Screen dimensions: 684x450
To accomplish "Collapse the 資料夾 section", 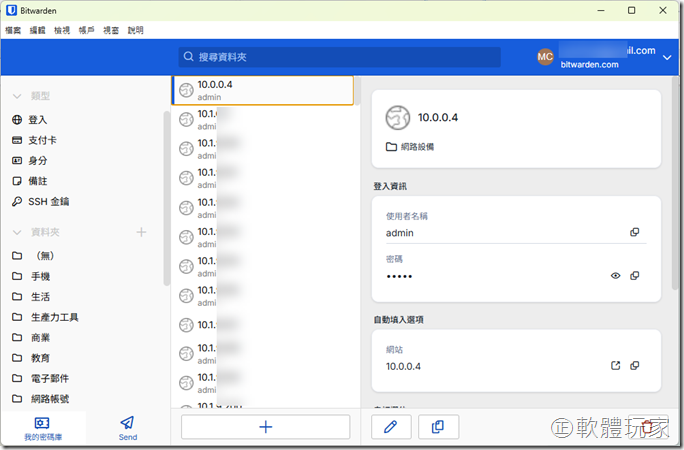I will [17, 232].
